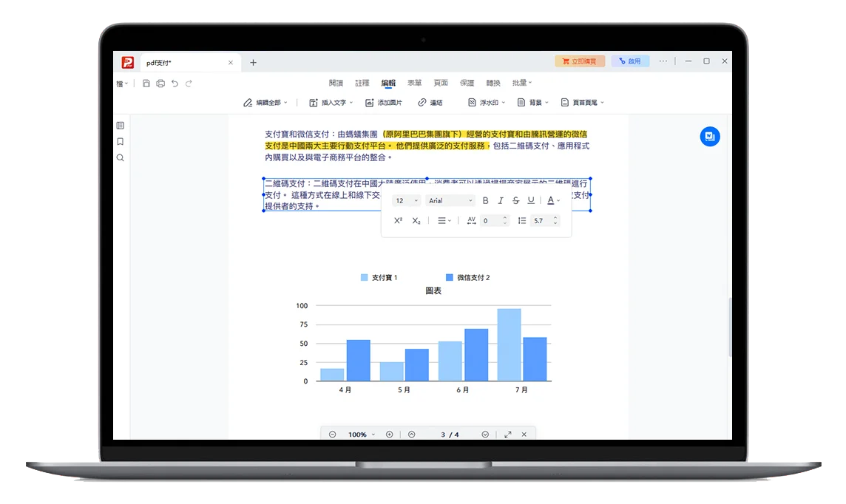
Task: Click the 圖表 chart title
Action: point(433,291)
